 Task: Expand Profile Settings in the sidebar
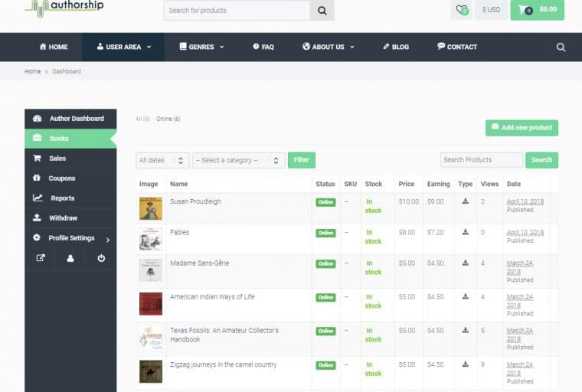coord(70,238)
